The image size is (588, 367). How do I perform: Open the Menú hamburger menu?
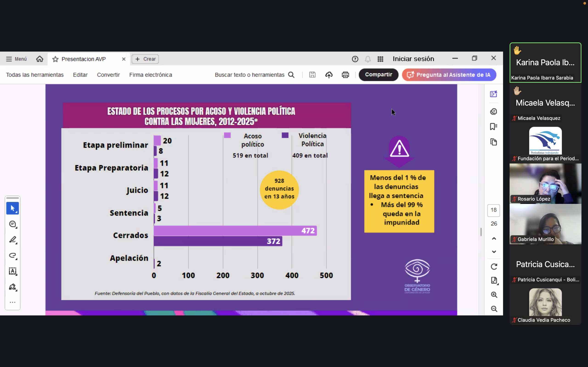coord(16,59)
